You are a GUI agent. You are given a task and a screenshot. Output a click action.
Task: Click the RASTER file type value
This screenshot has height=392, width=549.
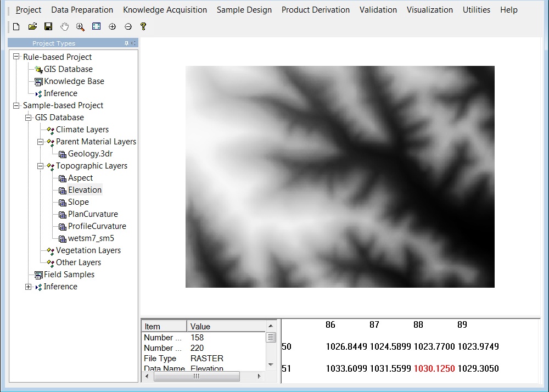[207, 359]
